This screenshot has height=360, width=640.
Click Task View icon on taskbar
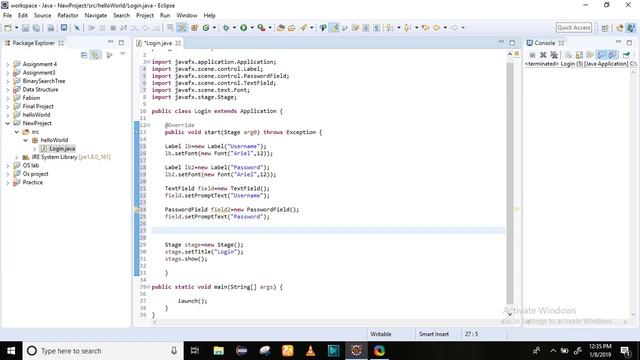click(x=195, y=351)
